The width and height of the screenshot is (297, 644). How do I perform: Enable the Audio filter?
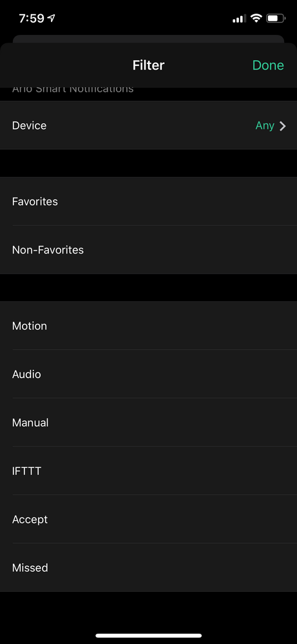(x=148, y=374)
